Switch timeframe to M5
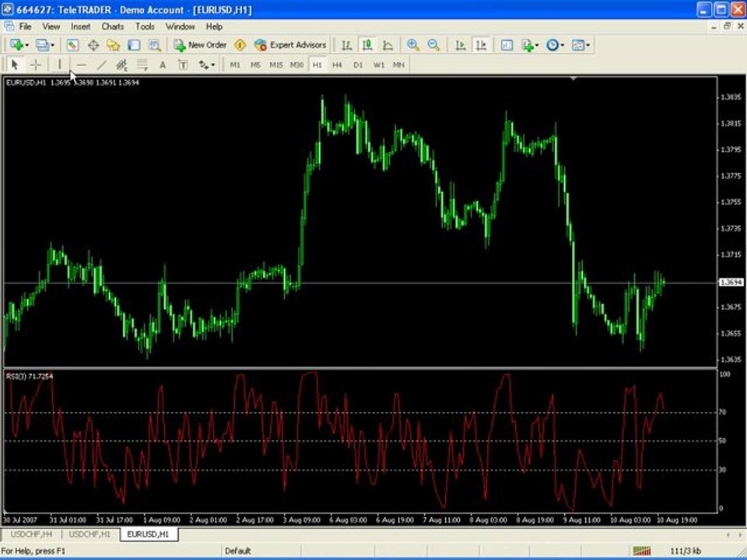 255,65
